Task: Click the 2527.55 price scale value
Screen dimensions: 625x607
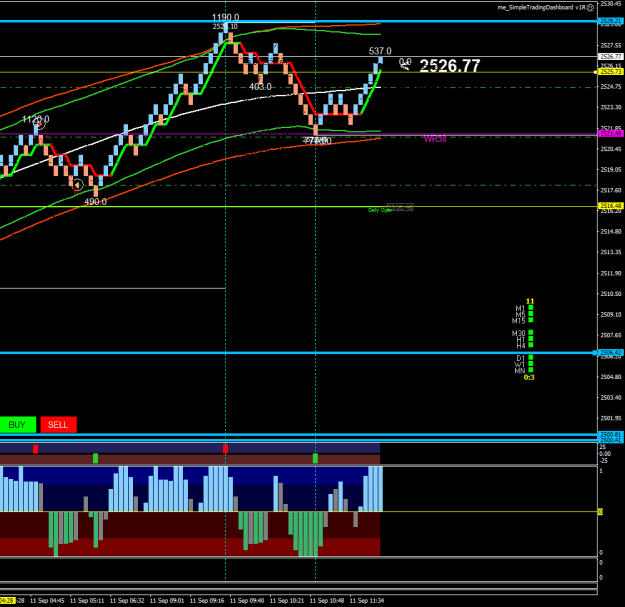Action: [611, 45]
